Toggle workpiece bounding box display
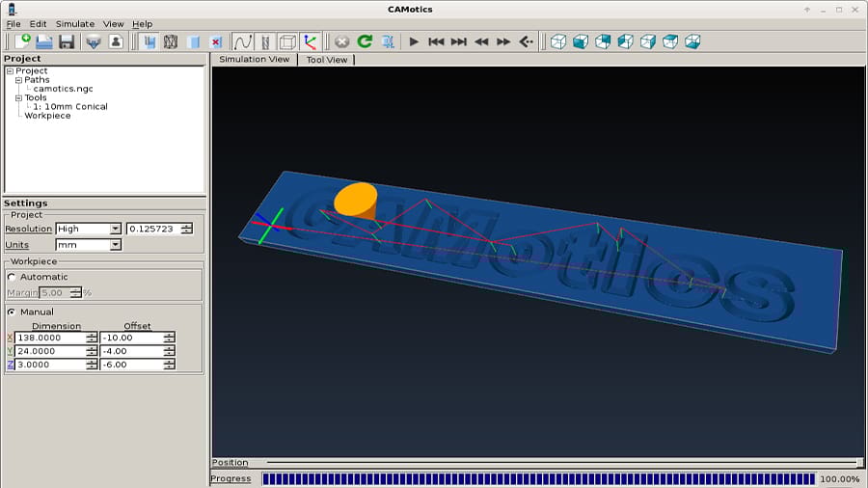The image size is (868, 488). (287, 41)
